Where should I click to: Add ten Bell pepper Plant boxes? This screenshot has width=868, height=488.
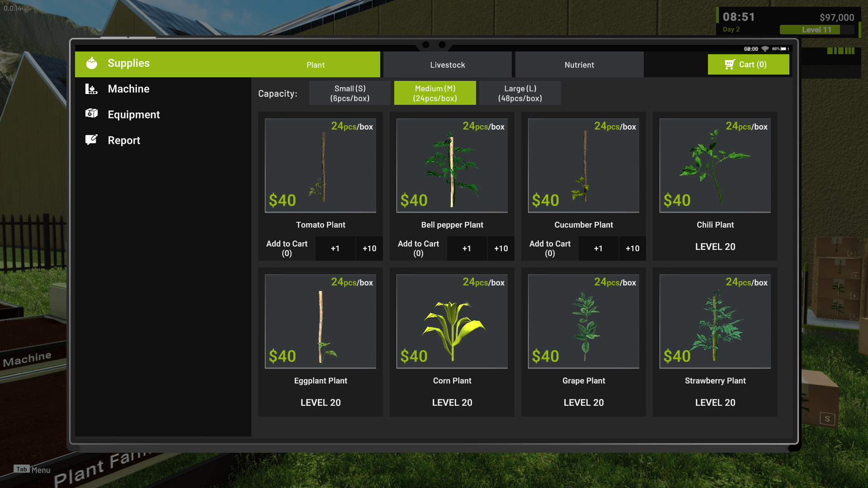[501, 249]
